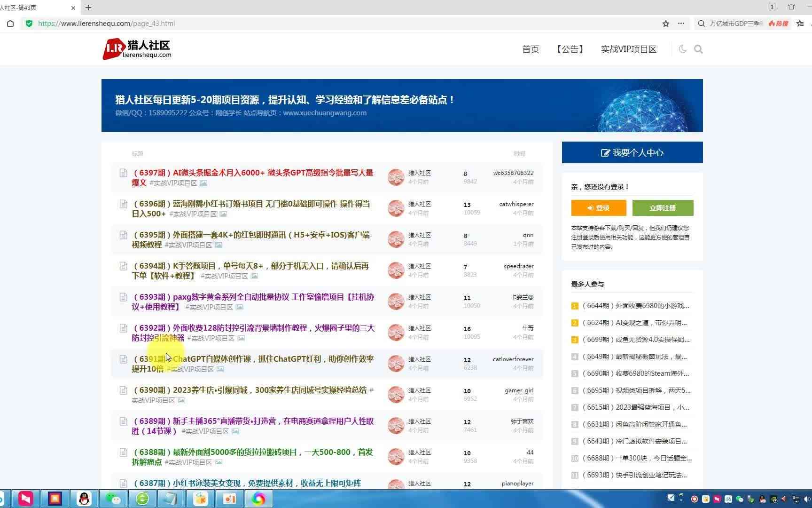Click the document icon beside 6394期 post
The width and height of the screenshot is (812, 508).
(123, 266)
